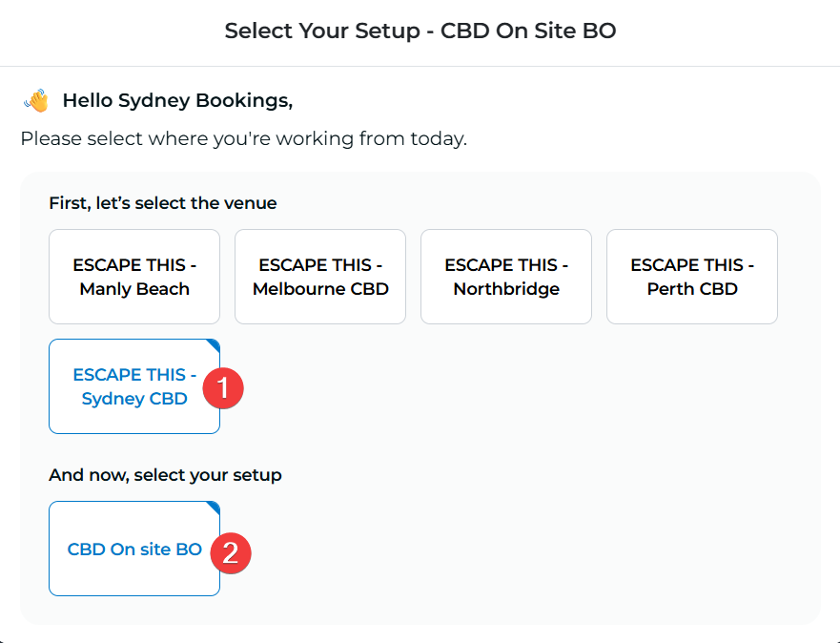Click the 'Select Your Setup - CBD On Site BO' title
840x643 pixels.
pos(420,31)
